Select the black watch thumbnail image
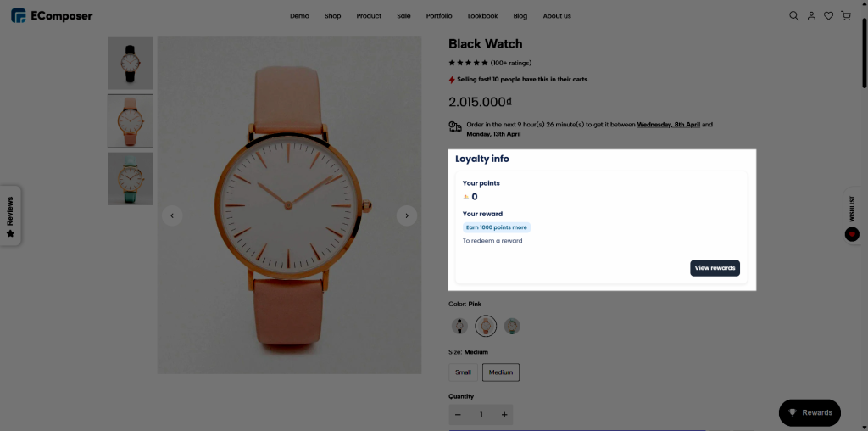 click(x=131, y=63)
